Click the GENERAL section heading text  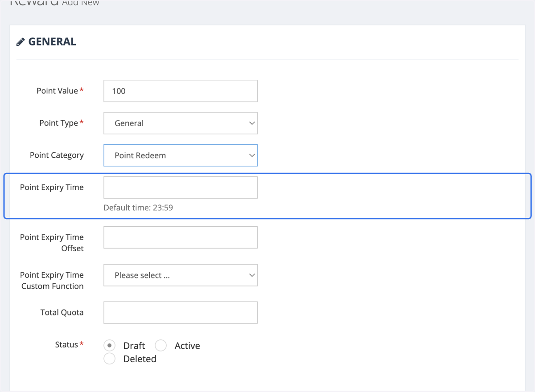tap(52, 42)
